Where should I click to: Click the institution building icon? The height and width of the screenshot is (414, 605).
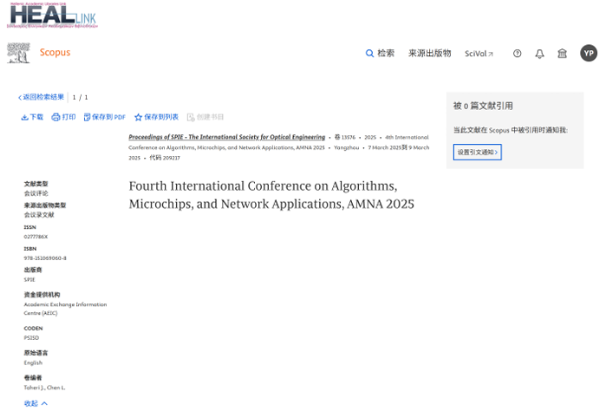562,54
